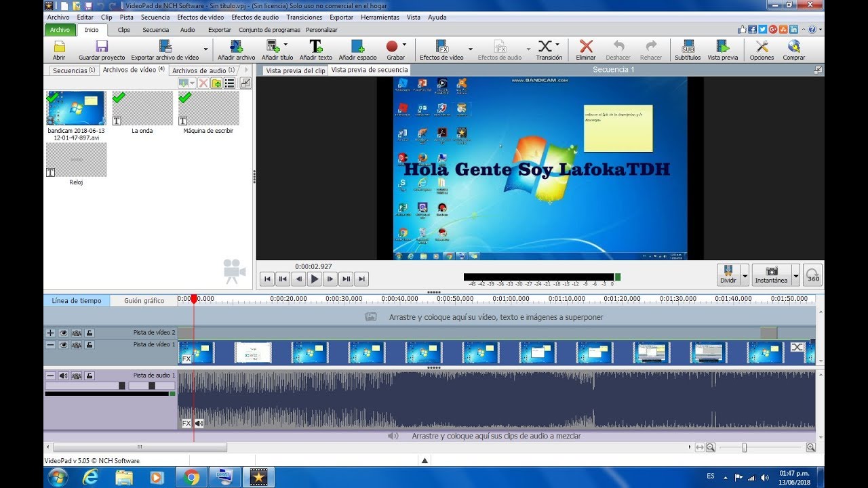Mute Pista de audio 1 speaker toggle
Image resolution: width=868 pixels, height=488 pixels.
point(63,375)
